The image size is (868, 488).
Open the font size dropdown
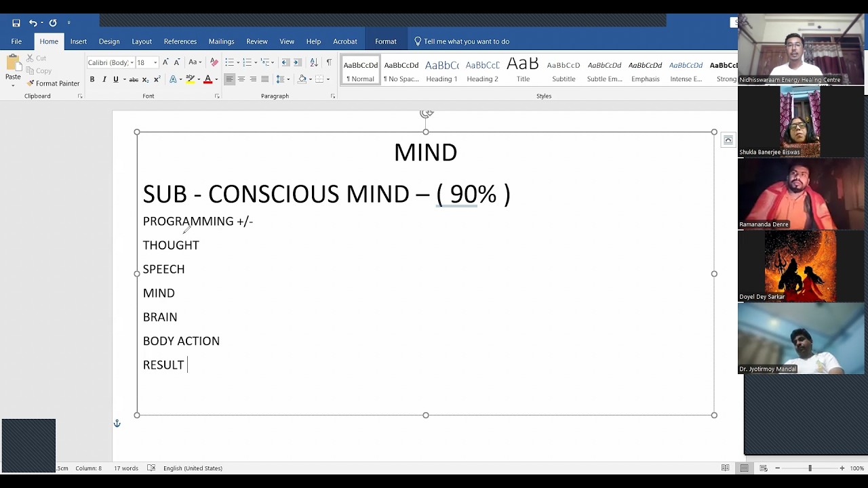[155, 62]
